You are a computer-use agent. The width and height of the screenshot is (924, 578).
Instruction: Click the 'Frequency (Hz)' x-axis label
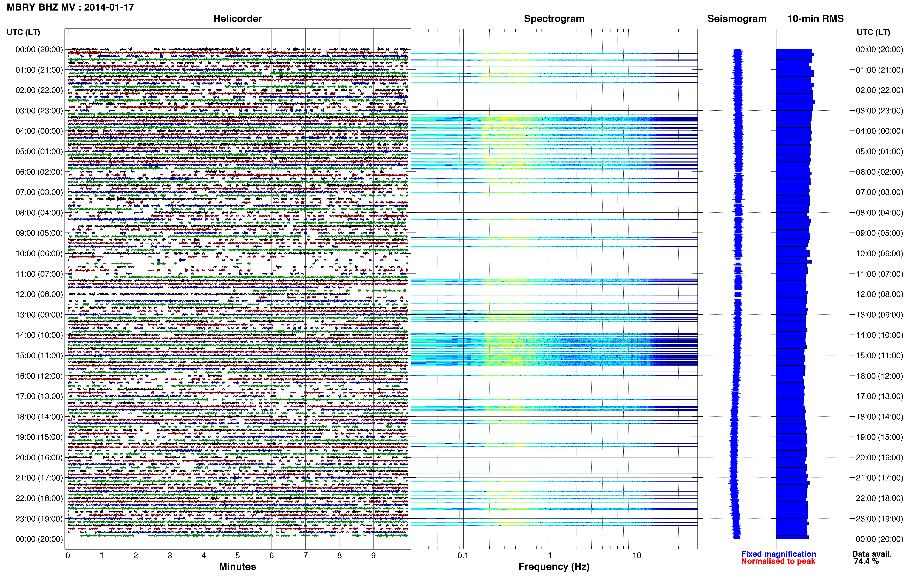tap(554, 566)
